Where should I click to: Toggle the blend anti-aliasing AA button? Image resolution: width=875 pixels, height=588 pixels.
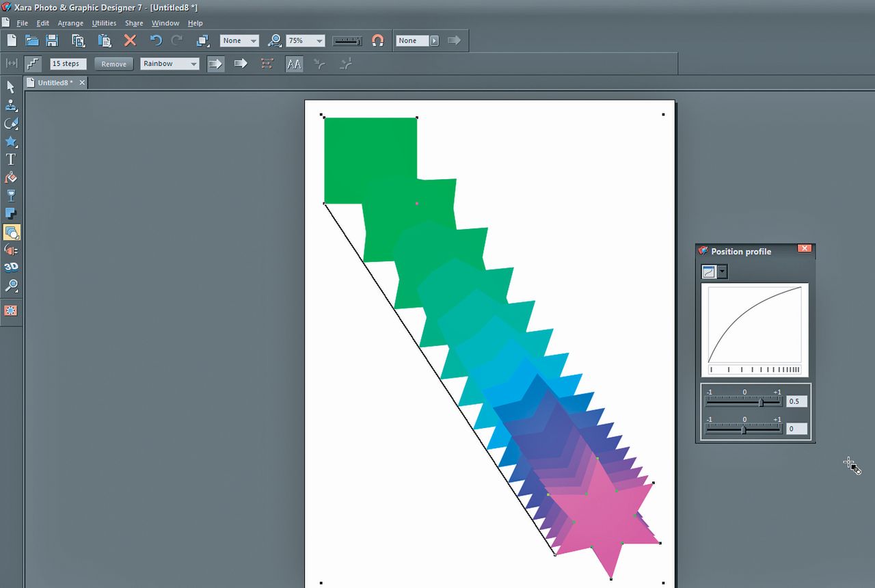click(x=294, y=64)
